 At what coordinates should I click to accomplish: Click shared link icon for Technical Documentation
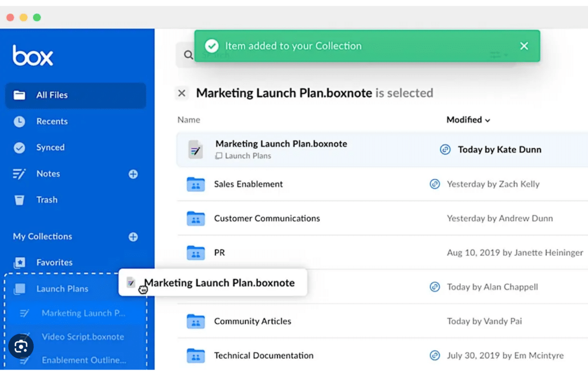pos(435,355)
